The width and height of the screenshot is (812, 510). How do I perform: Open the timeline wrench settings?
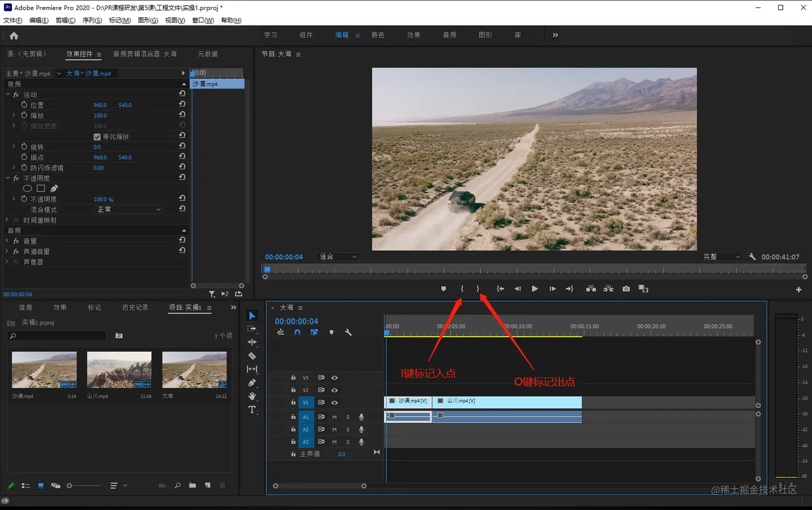[x=348, y=332]
